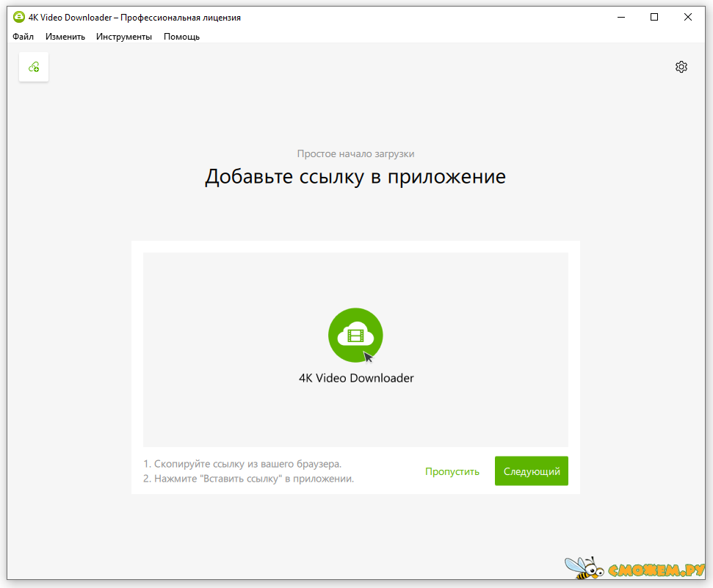Open the Помощь menu
This screenshot has height=588, width=713.
click(x=181, y=37)
